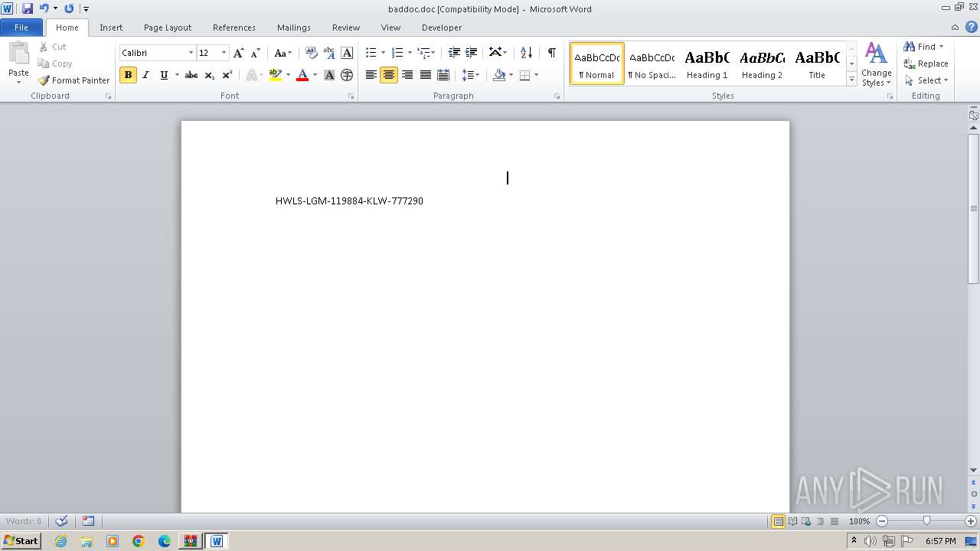
Task: Switch to Full Screen Reading view icon
Action: pyautogui.click(x=792, y=521)
